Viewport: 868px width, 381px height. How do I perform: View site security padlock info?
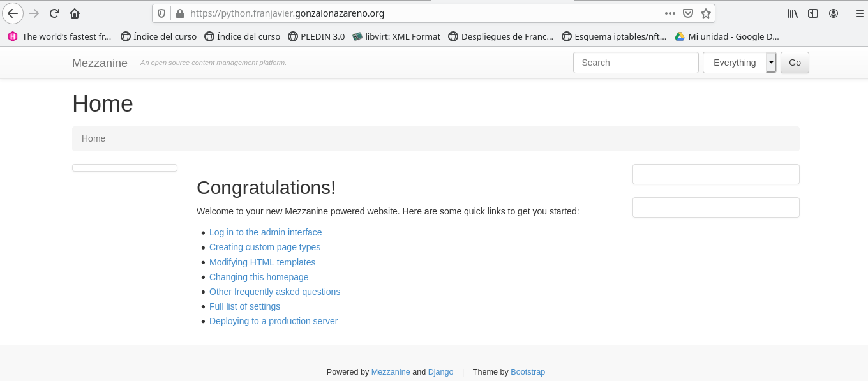[x=180, y=13]
